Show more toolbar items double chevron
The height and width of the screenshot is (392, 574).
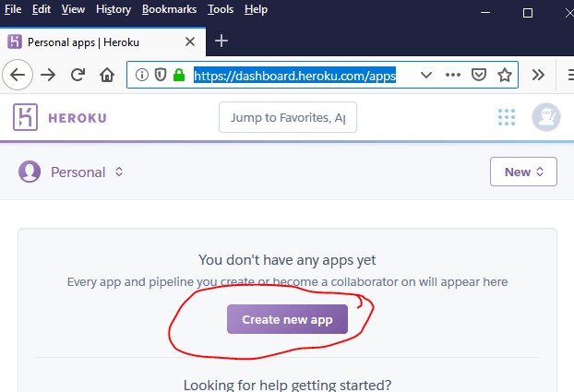(x=538, y=75)
